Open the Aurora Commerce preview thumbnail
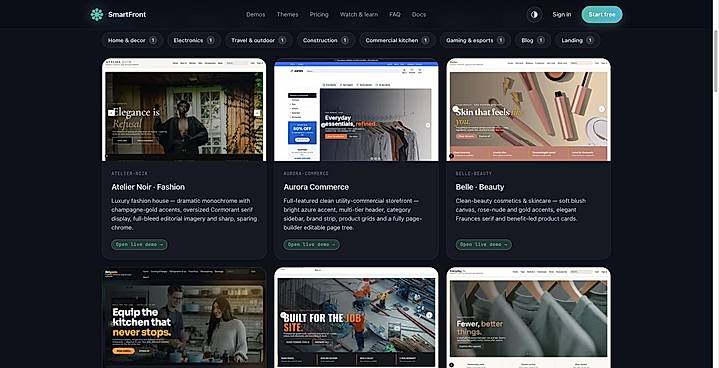Image resolution: width=719 pixels, height=368 pixels. [356, 110]
